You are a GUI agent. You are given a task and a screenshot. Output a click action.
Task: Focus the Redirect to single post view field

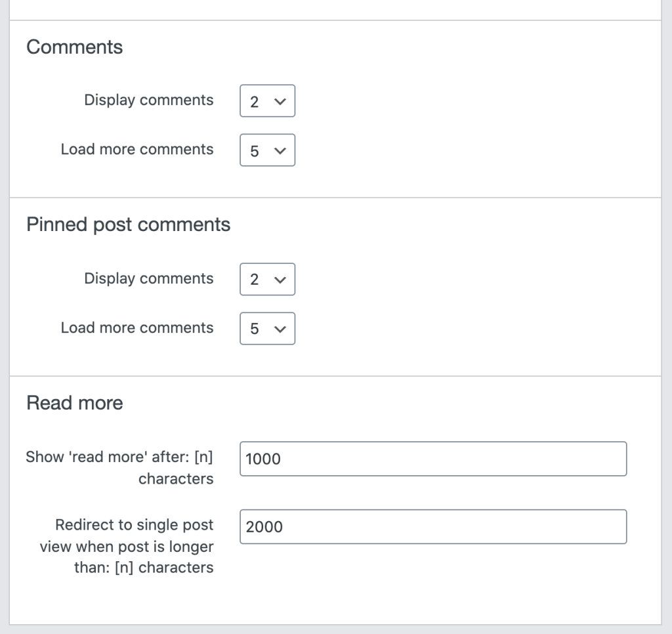[x=433, y=526]
